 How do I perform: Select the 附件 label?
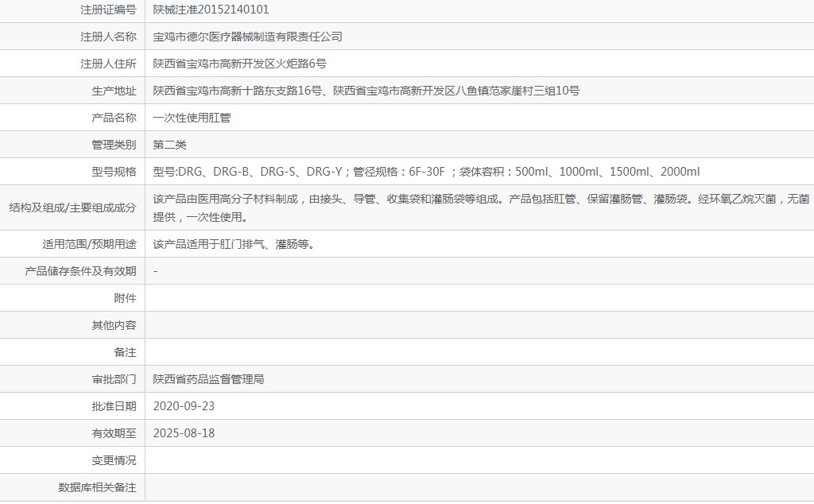[x=125, y=298]
